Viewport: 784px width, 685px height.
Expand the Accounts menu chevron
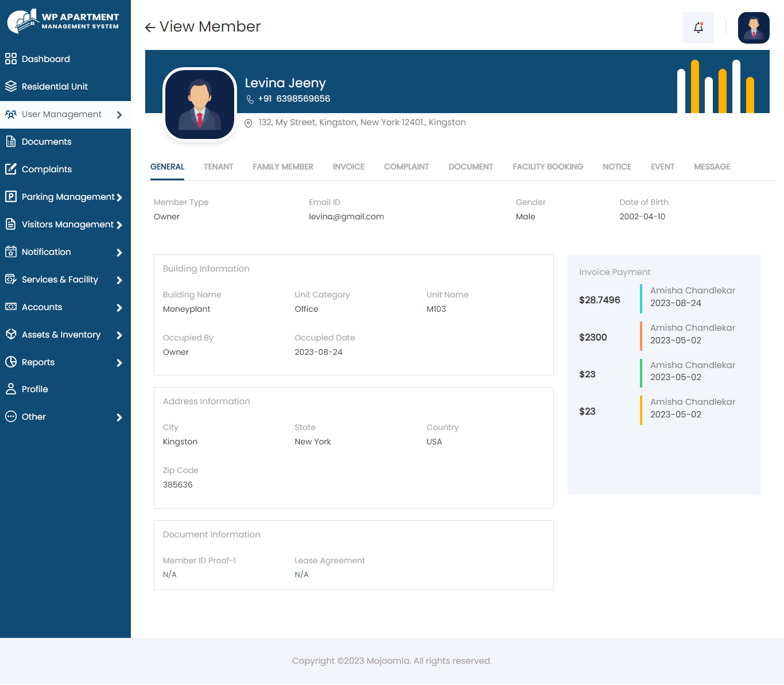(x=119, y=308)
